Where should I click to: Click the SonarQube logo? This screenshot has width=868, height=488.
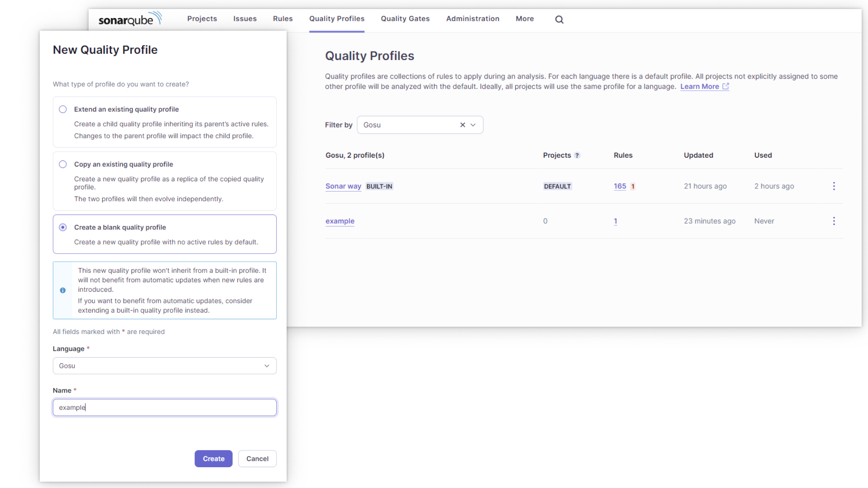(x=130, y=19)
